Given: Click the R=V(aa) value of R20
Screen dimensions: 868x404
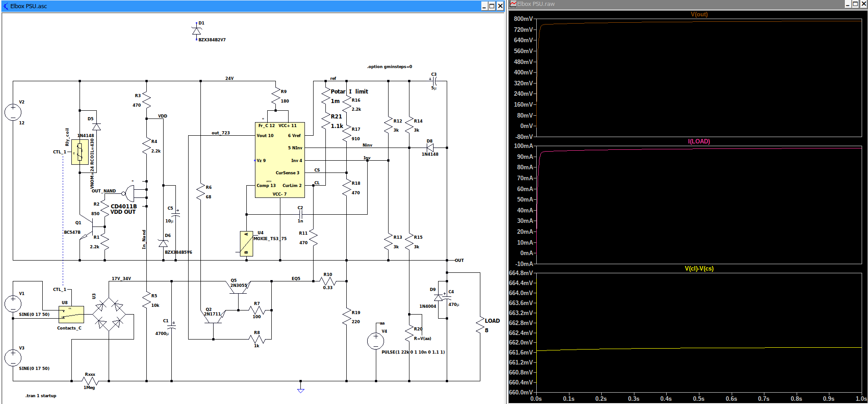Looking at the screenshot, I should pyautogui.click(x=423, y=339).
